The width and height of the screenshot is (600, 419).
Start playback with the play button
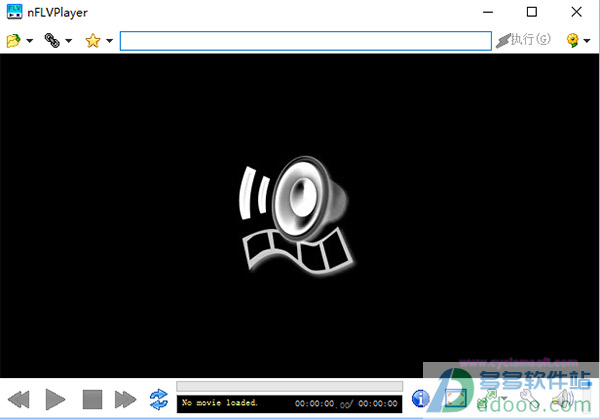pos(55,399)
